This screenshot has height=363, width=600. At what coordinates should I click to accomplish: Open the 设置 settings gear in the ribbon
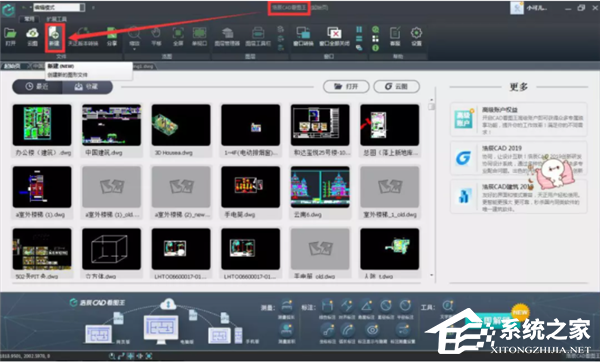pos(416,37)
